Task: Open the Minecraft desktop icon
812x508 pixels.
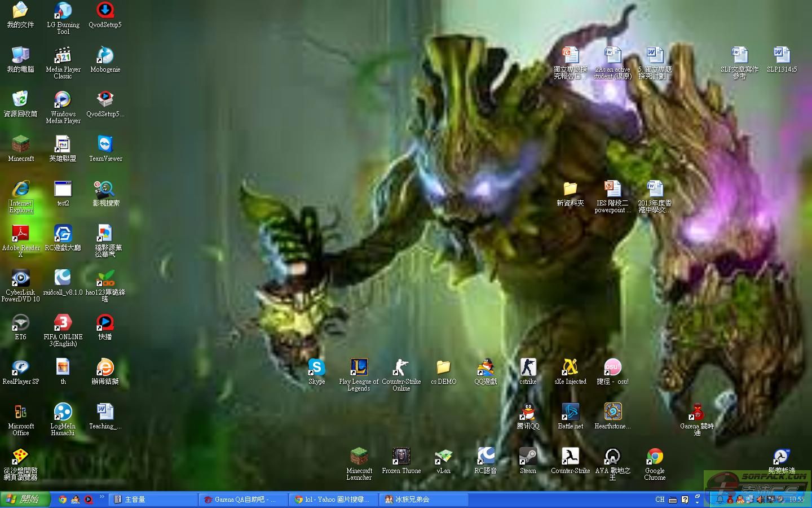Action: pos(21,144)
